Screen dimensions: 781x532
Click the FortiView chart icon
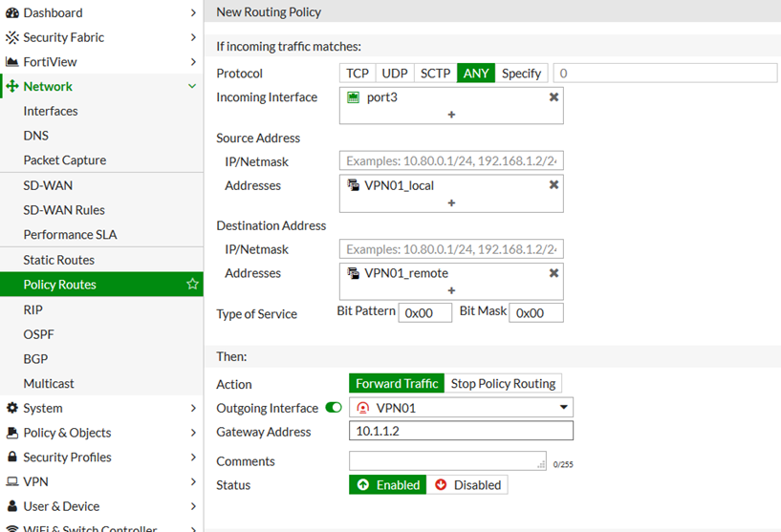[x=12, y=62]
